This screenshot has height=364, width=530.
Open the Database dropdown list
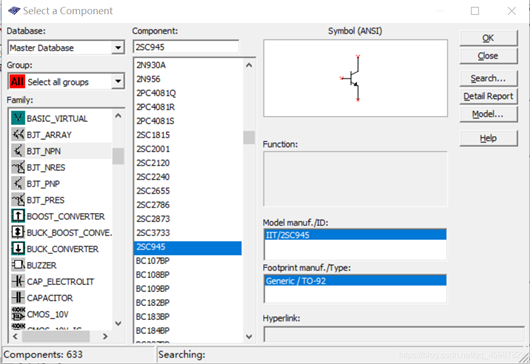pyautogui.click(x=118, y=48)
